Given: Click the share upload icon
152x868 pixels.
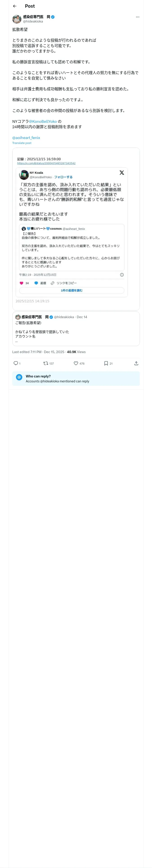Looking at the screenshot, I should (136, 363).
